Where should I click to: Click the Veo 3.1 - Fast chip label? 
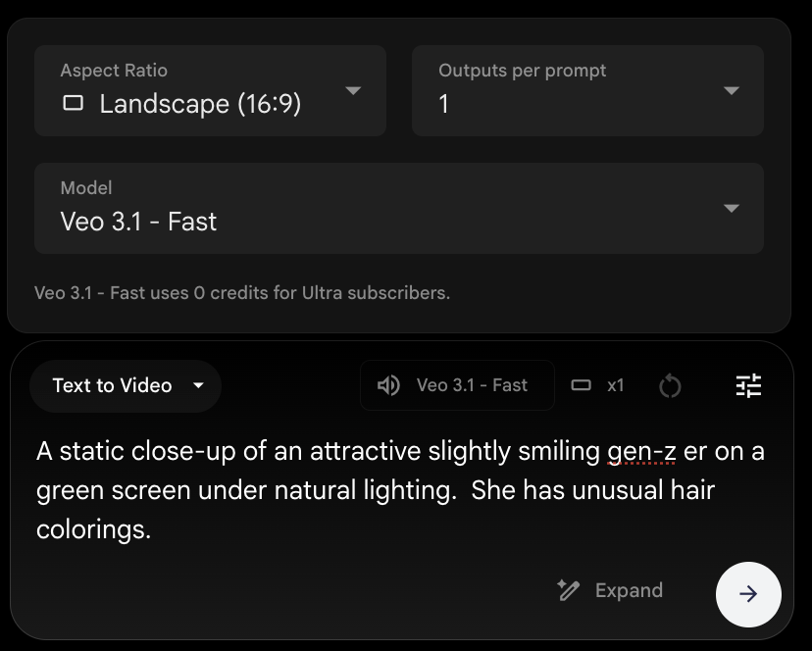coord(472,385)
